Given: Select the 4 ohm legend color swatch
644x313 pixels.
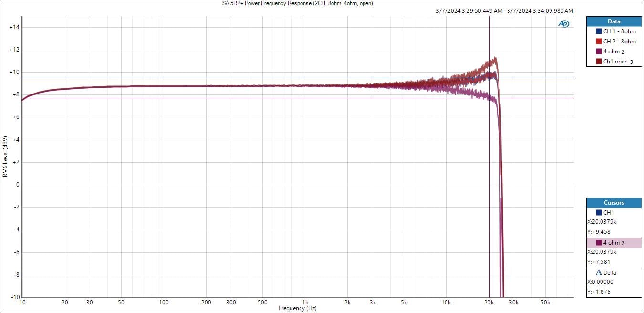Looking at the screenshot, I should coord(599,52).
